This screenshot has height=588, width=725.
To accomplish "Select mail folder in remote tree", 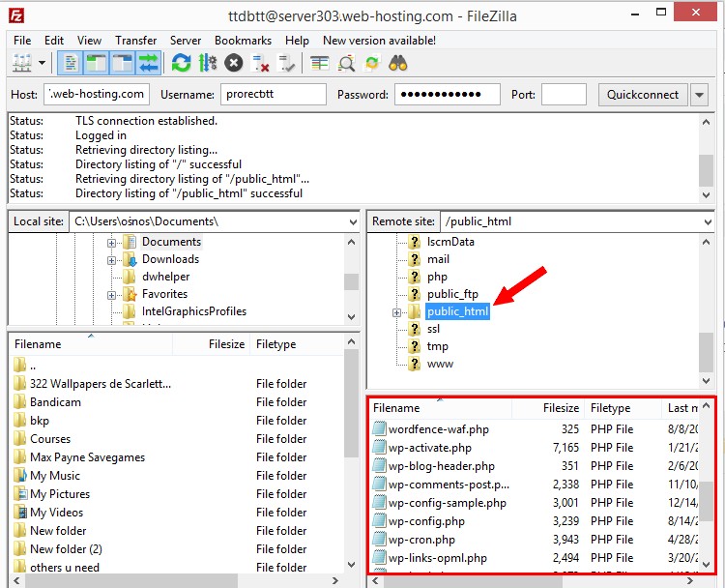I will click(x=438, y=259).
